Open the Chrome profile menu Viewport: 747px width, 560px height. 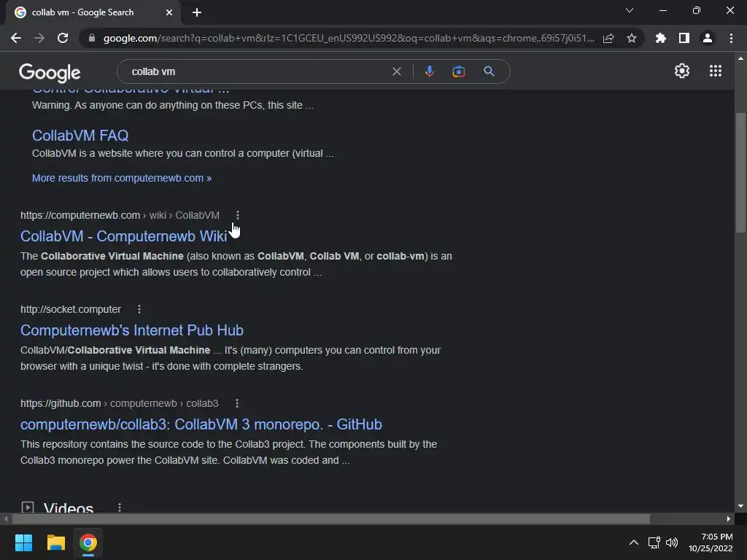(x=708, y=38)
